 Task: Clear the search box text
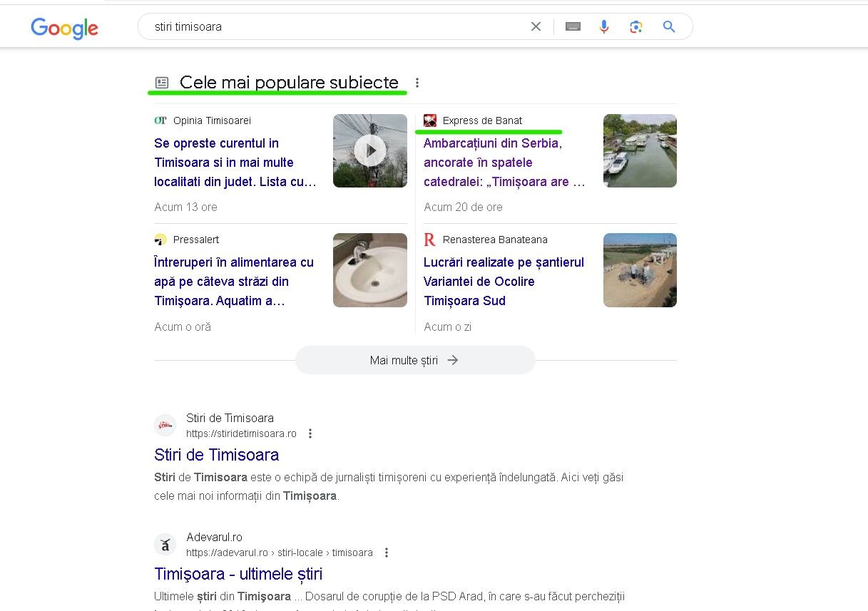point(536,27)
